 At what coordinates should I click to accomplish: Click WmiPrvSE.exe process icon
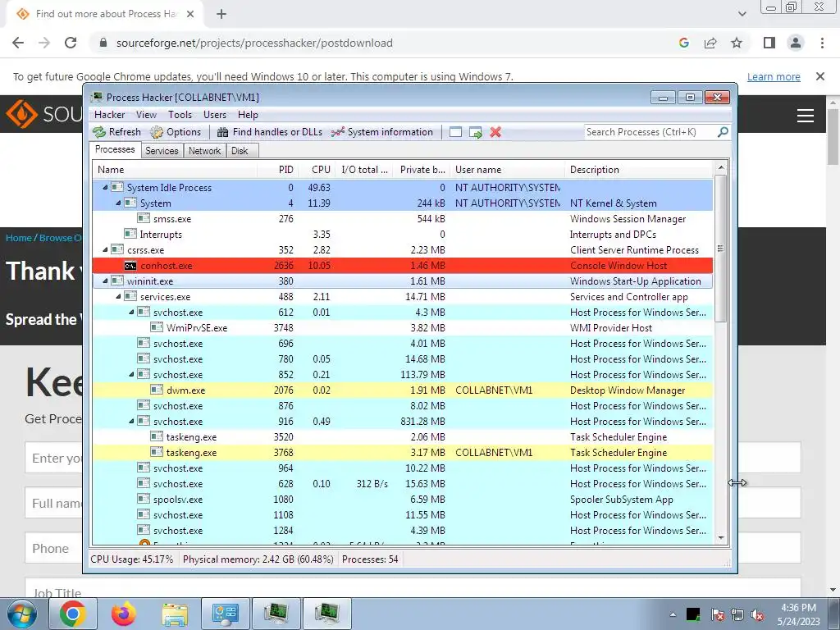pos(157,328)
